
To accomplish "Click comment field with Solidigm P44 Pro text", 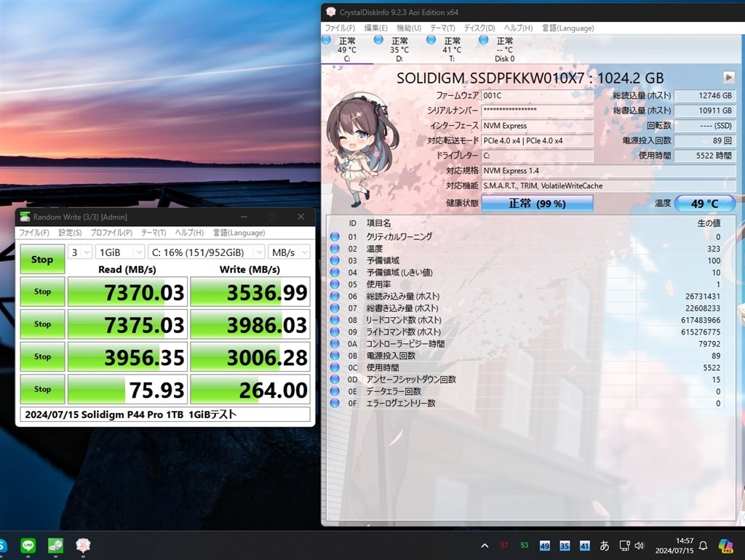I will pos(165,414).
